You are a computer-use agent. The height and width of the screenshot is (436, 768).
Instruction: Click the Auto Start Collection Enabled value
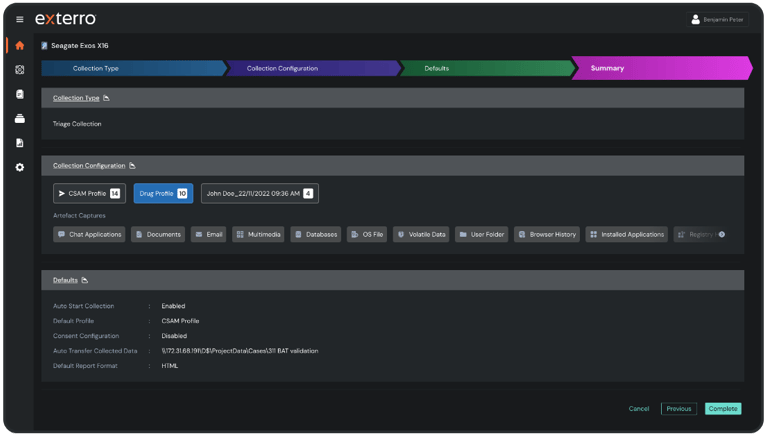pos(173,306)
